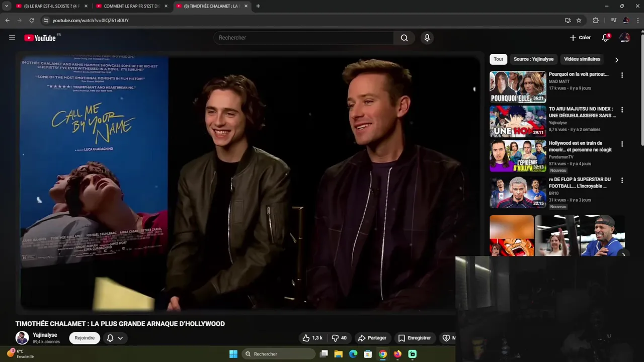644x362 pixels.
Task: Click the Partager share button
Action: (372, 338)
